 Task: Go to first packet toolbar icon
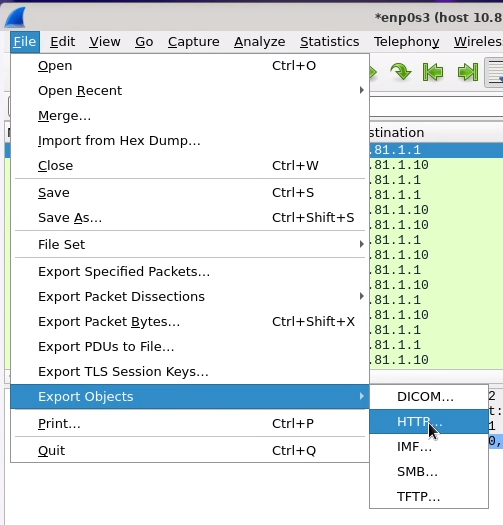pyautogui.click(x=433, y=72)
